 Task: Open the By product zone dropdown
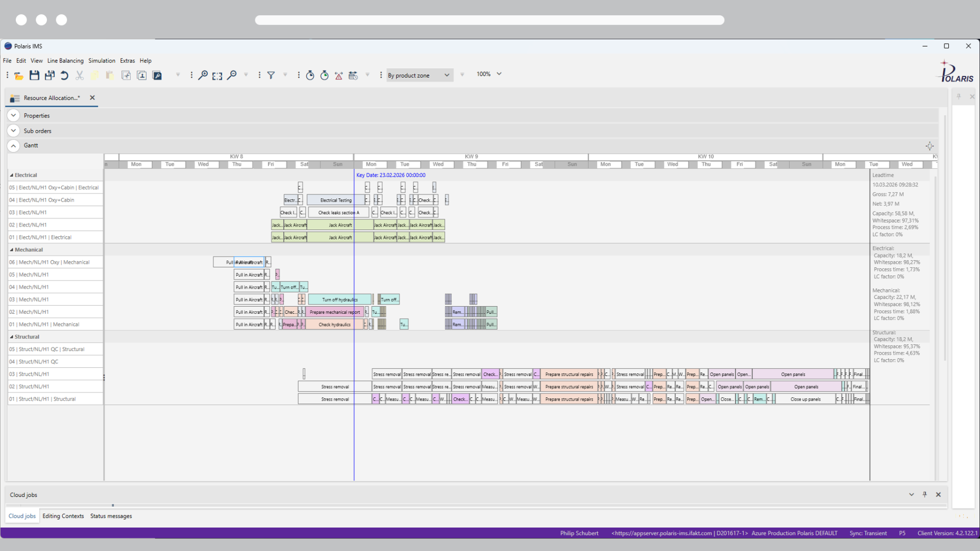tap(420, 76)
